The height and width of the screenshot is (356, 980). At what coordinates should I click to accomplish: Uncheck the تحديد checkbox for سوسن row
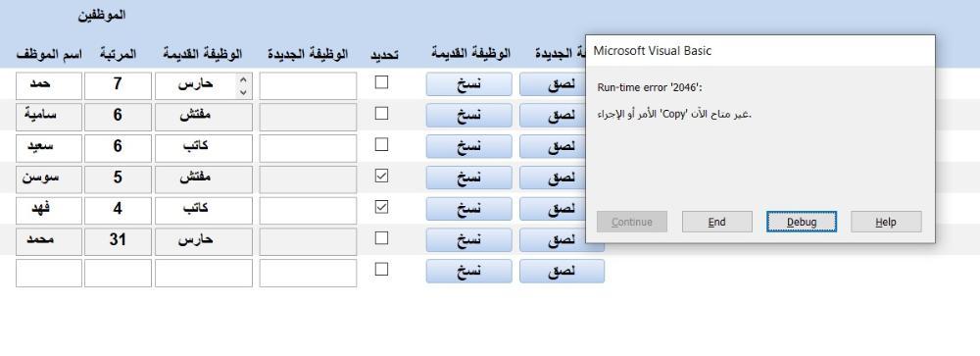coord(381,176)
